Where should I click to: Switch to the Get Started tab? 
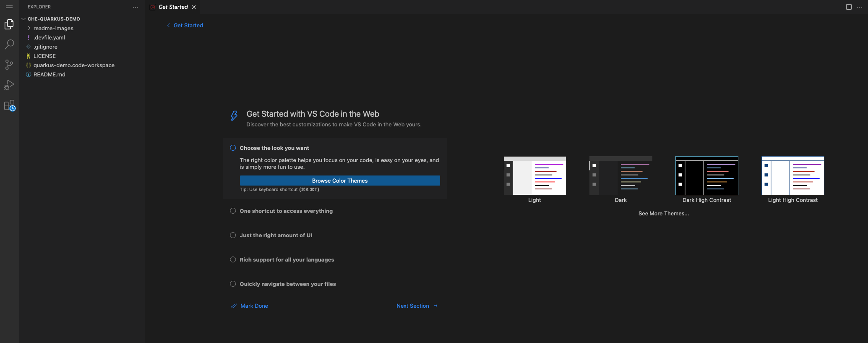pos(173,7)
